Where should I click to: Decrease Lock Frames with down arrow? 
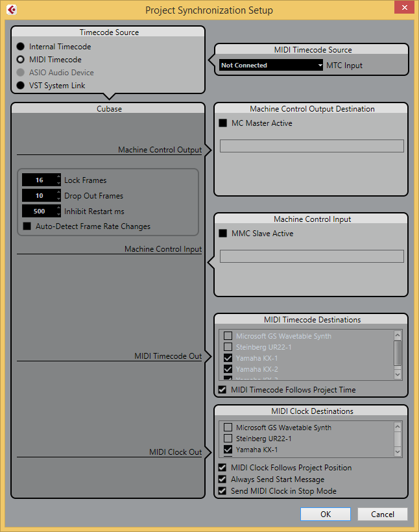tap(58, 183)
